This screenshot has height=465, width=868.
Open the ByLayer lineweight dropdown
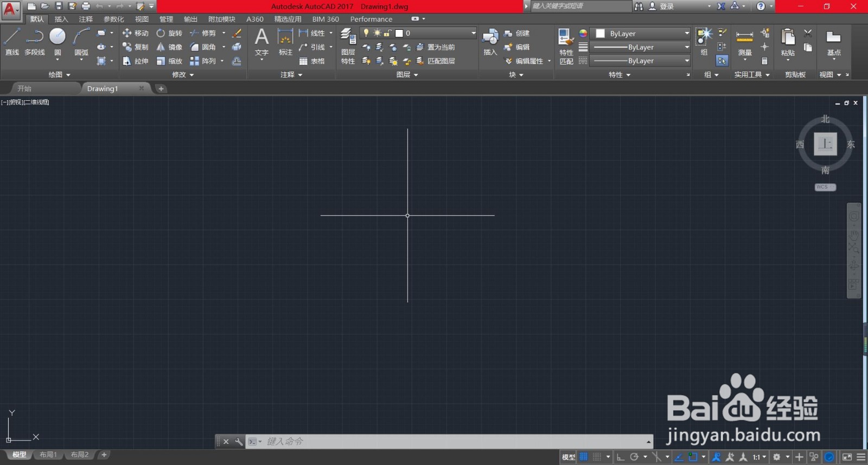[x=640, y=47]
